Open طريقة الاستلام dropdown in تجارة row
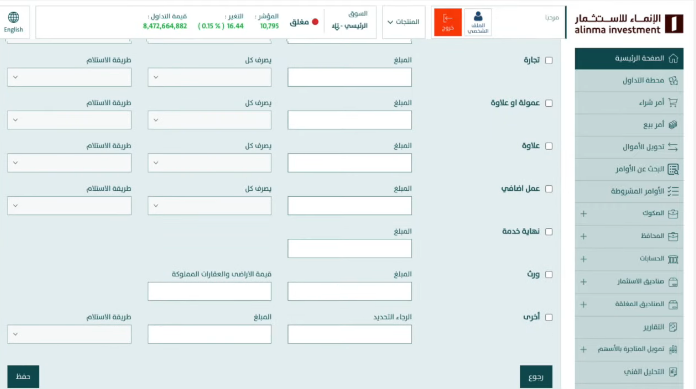The height and width of the screenshot is (389, 696). (x=69, y=77)
